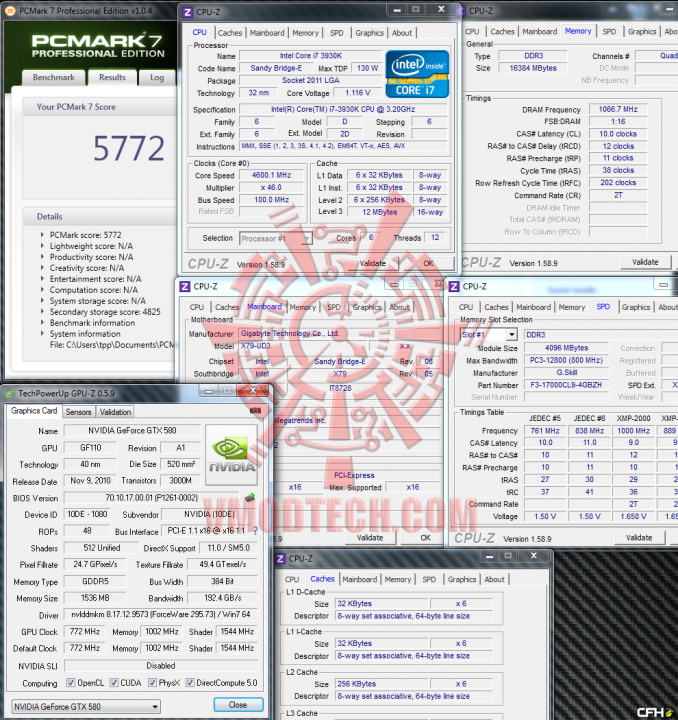
Task: Expand the Productivity score detail
Action: click(x=43, y=257)
